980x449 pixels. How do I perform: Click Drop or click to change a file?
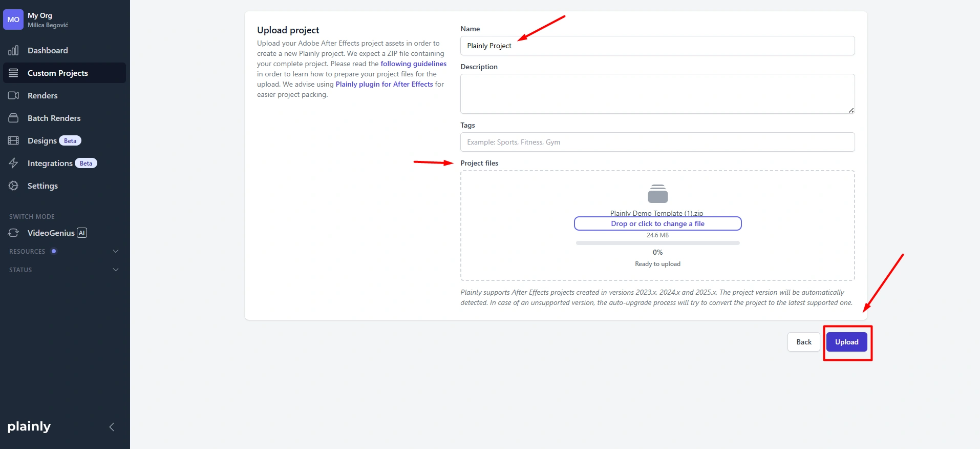(657, 223)
